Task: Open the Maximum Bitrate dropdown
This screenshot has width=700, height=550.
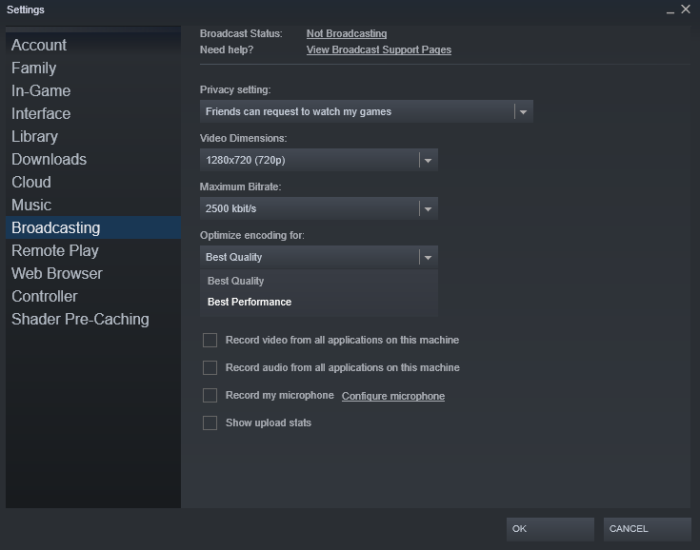Action: point(319,208)
